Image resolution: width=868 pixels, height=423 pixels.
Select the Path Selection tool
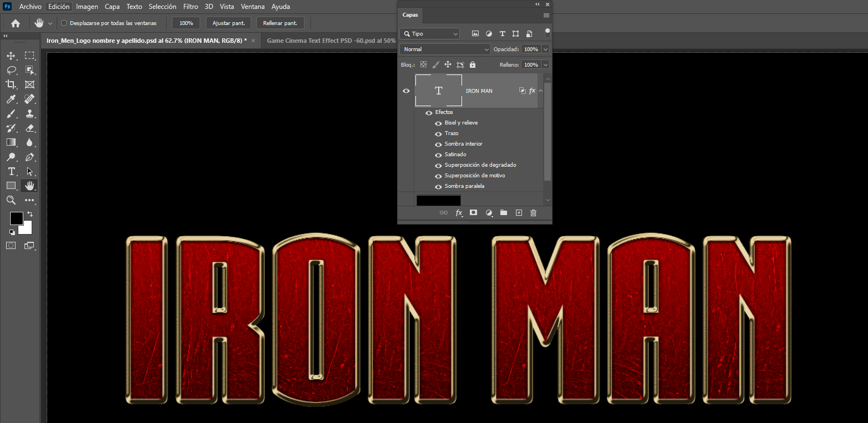pyautogui.click(x=29, y=171)
